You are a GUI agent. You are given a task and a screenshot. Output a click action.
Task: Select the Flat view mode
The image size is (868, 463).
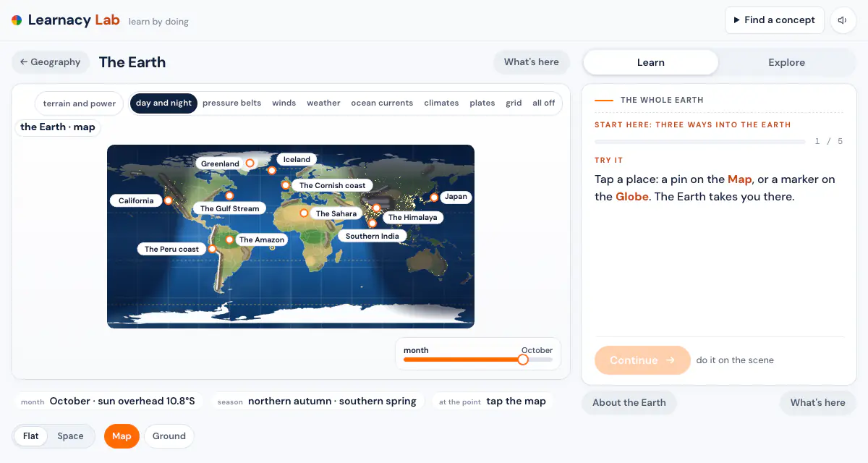tap(31, 436)
